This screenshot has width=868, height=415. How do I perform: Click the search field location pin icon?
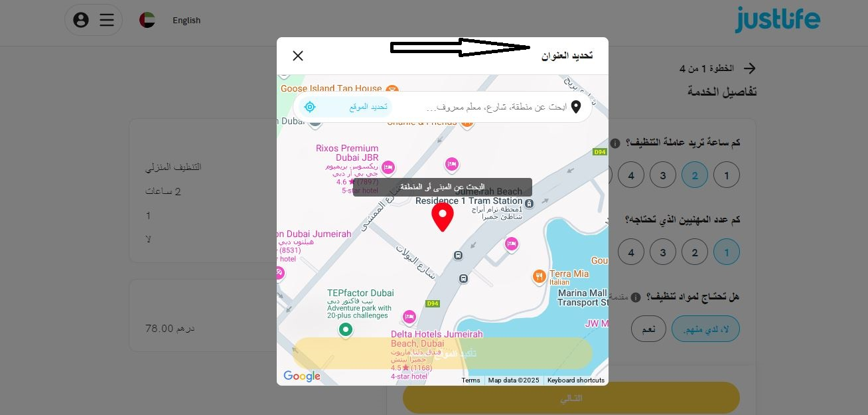point(576,107)
